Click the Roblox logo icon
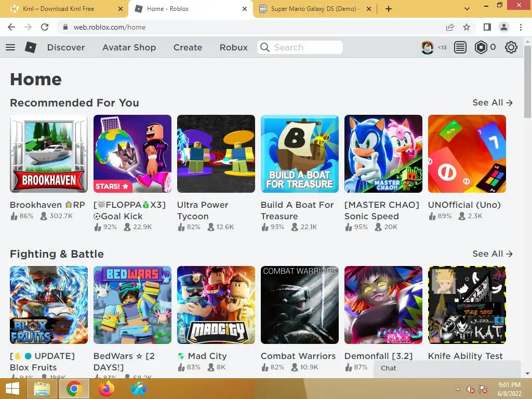The image size is (532, 399). [x=31, y=47]
